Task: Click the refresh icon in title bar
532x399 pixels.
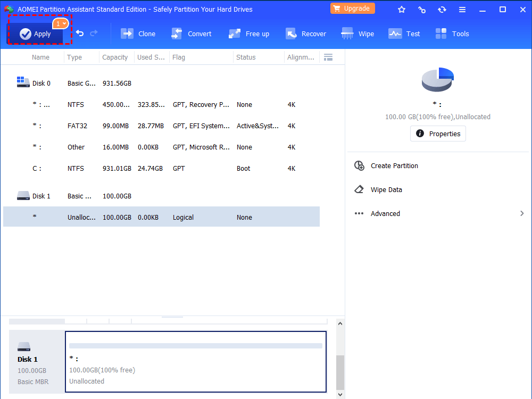Action: tap(442, 10)
